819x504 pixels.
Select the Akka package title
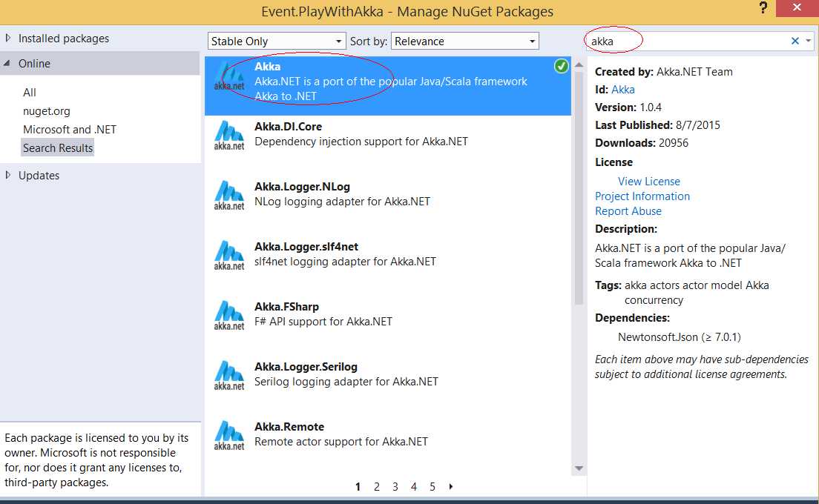pyautogui.click(x=267, y=66)
